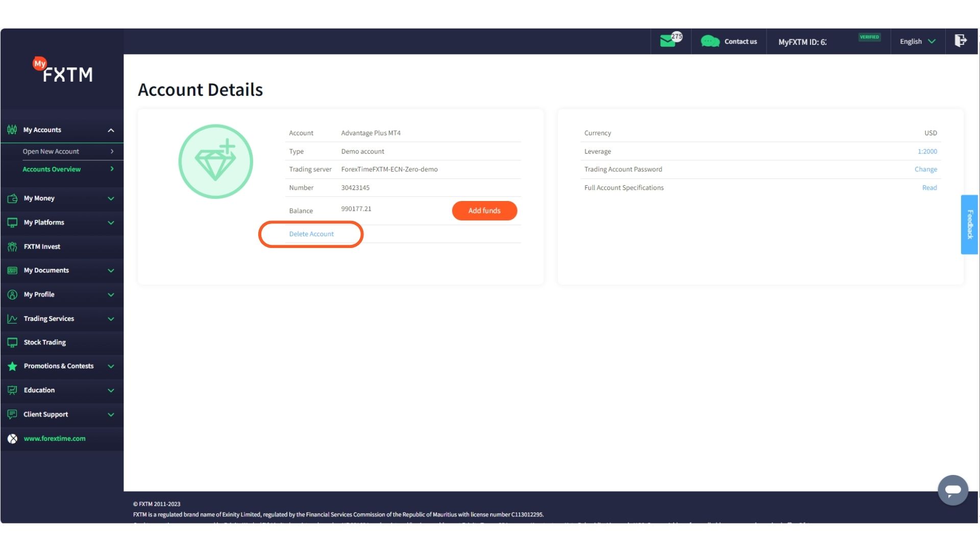Screen dimensions: 980x551
Task: Collapse the My Accounts menu chevron
Action: coord(111,131)
